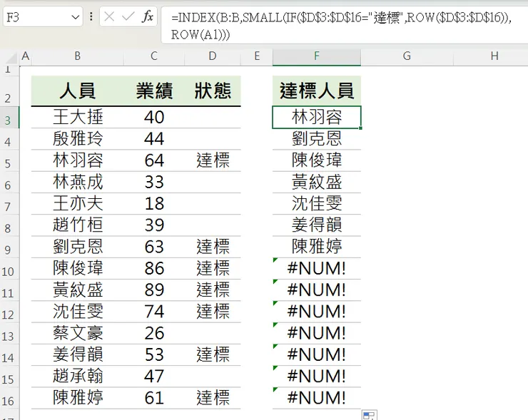The width and height of the screenshot is (528, 420).
Task: Click header cell 業績
Action: coord(154,91)
